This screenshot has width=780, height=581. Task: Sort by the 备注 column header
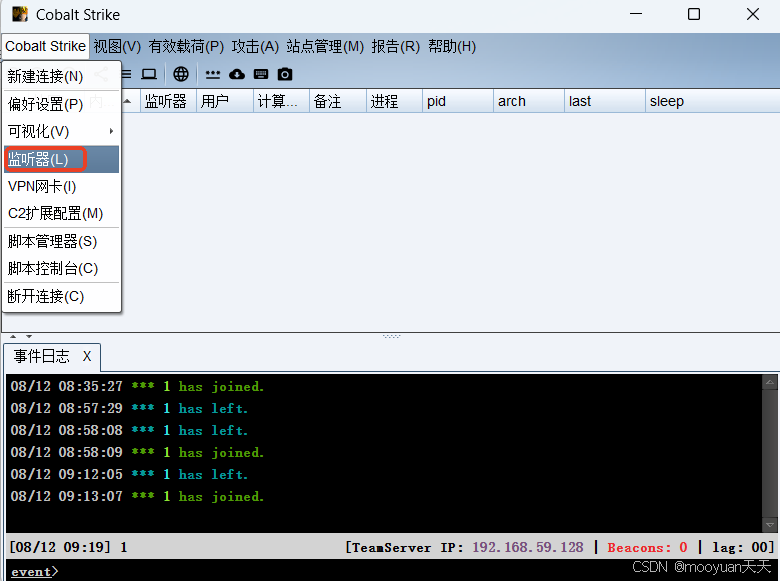pos(338,101)
